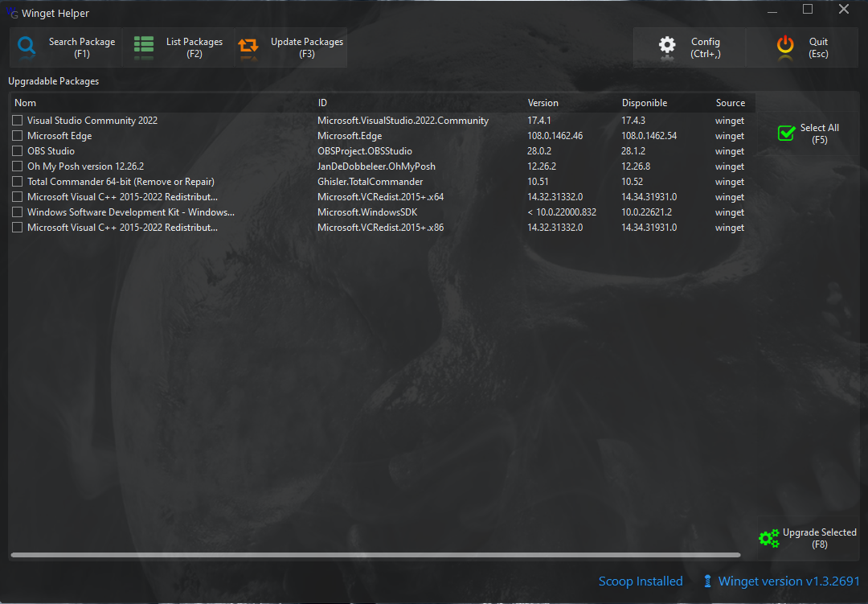Click the JanDeDobbeleer.OhMyPosh ID cell

coord(376,166)
